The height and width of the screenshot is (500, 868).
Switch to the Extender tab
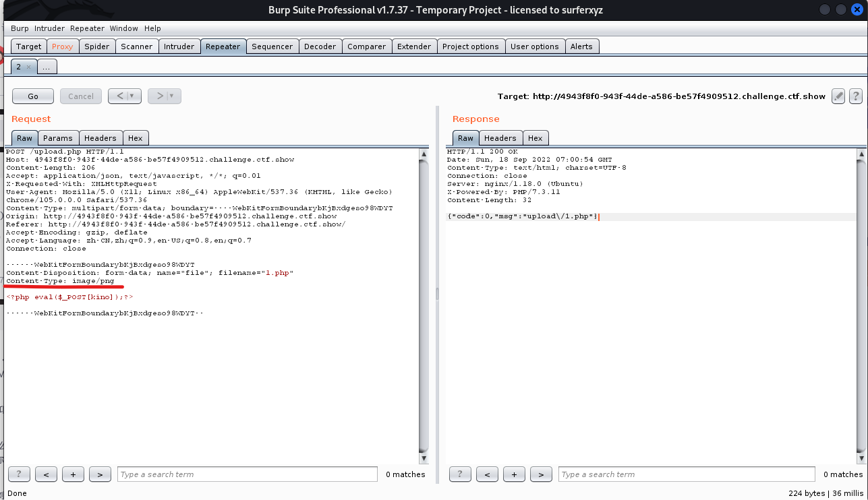coord(413,46)
